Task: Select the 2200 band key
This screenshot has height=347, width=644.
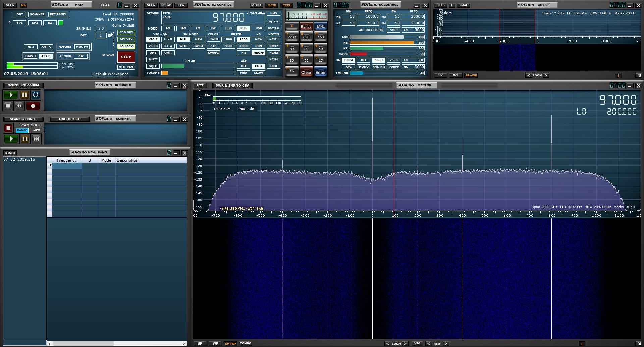Action: pos(292,37)
